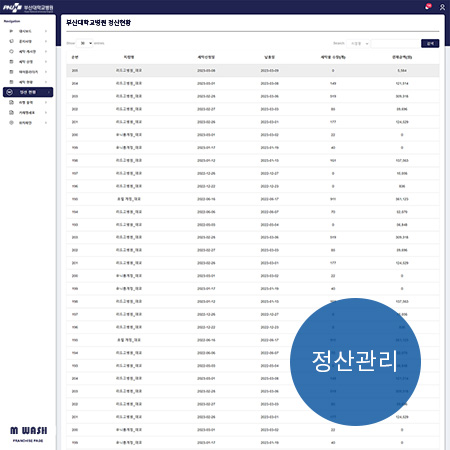Click the 공지사항 sidebar icon
The width and height of the screenshot is (450, 450).
click(11, 41)
